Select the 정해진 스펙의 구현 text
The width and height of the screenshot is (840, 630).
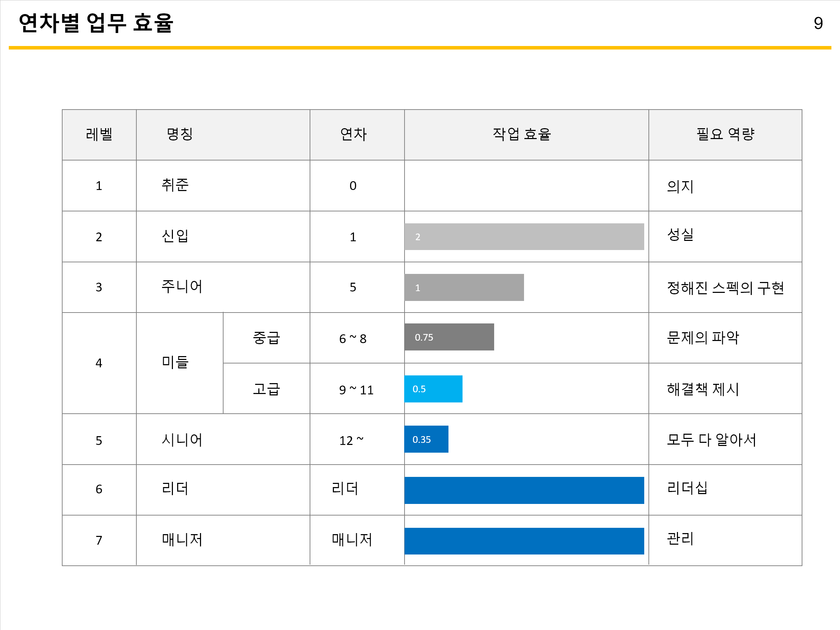(725, 288)
